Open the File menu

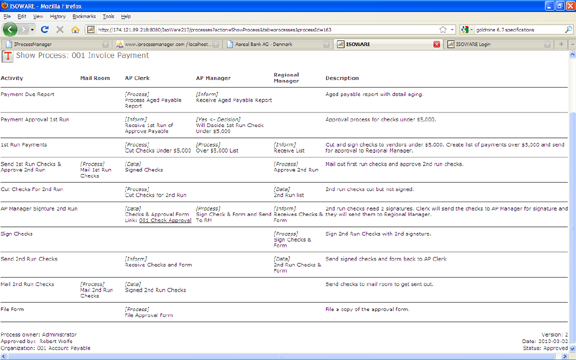[7, 17]
